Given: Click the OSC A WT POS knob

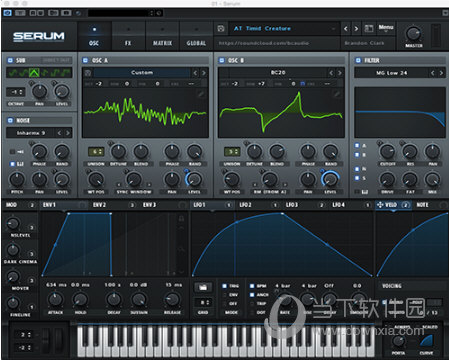Looking at the screenshot, I should (96, 179).
